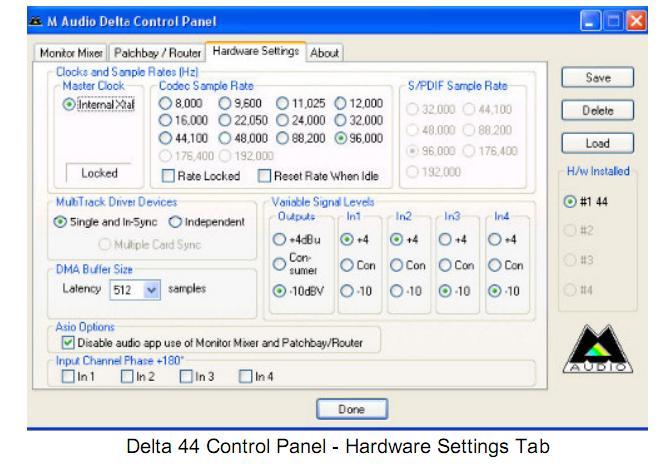The height and width of the screenshot is (474, 669).
Task: Open the About tab
Action: (x=326, y=52)
